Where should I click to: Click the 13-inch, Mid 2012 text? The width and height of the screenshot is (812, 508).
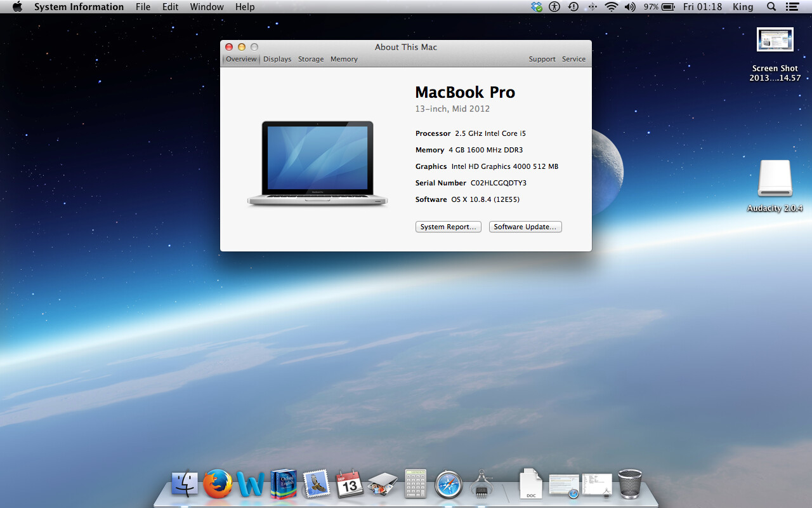coord(452,109)
